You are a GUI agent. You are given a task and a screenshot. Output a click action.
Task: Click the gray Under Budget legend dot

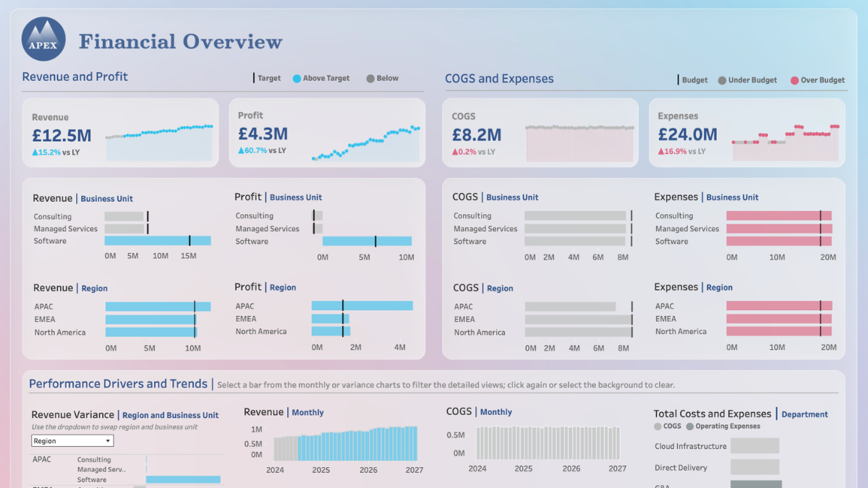pos(722,80)
